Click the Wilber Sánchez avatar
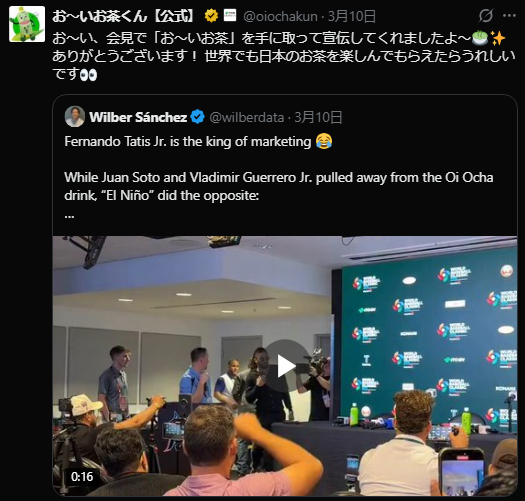 (x=75, y=117)
